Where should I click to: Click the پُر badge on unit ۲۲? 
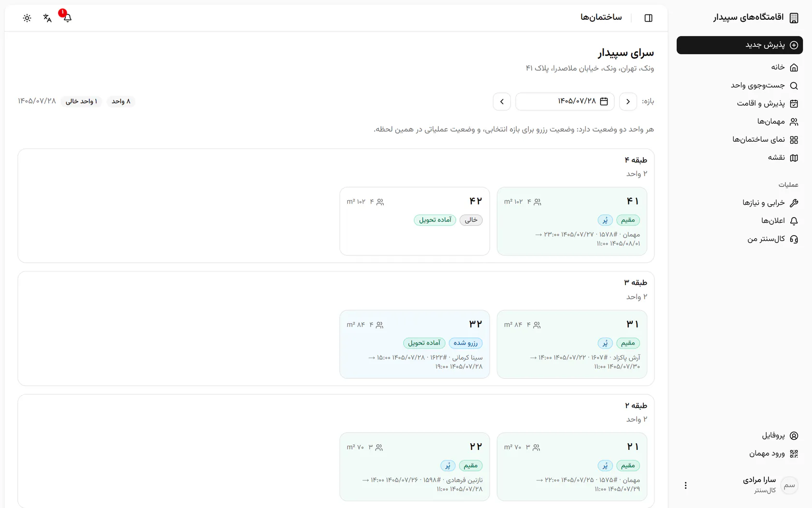click(x=448, y=466)
